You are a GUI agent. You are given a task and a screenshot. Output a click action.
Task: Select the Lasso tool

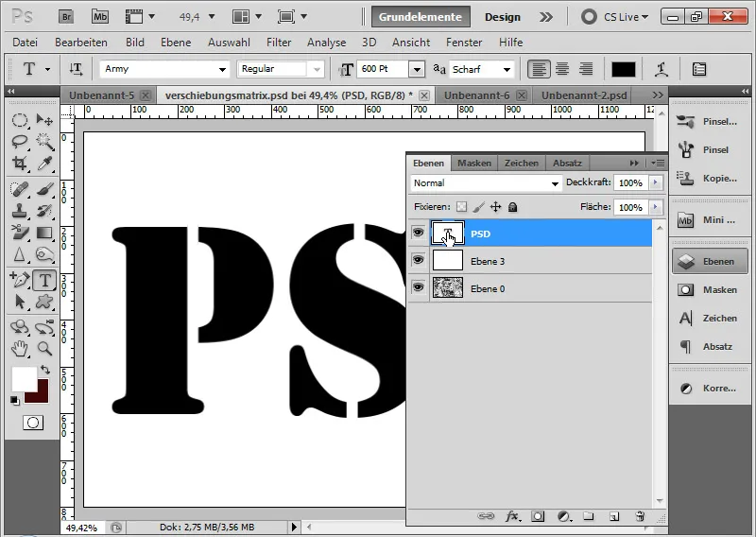[20, 142]
